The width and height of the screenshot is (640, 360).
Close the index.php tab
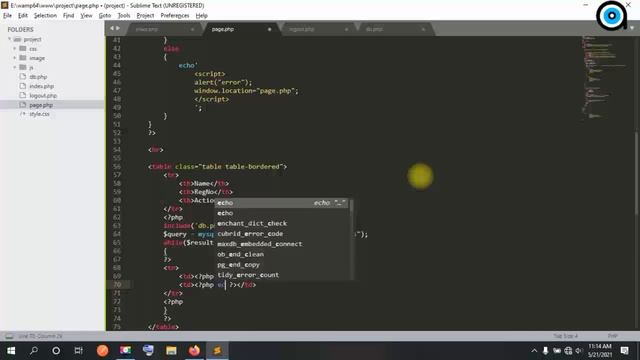[192, 29]
